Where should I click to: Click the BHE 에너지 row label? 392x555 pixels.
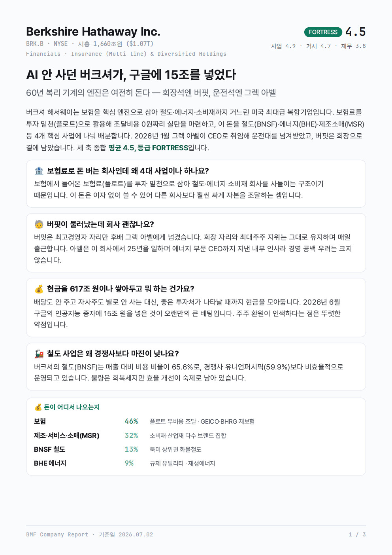point(50,463)
